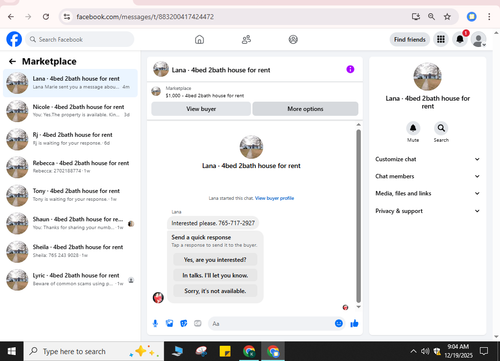Open the Lana conversation in list
Screen dimensions: 500x361
(70, 83)
